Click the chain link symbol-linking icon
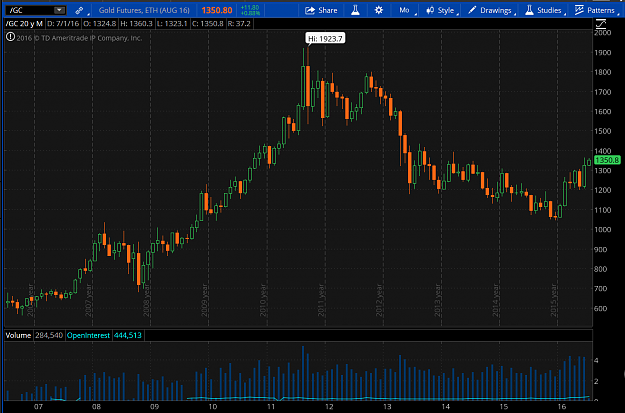 pyautogui.click(x=79, y=10)
